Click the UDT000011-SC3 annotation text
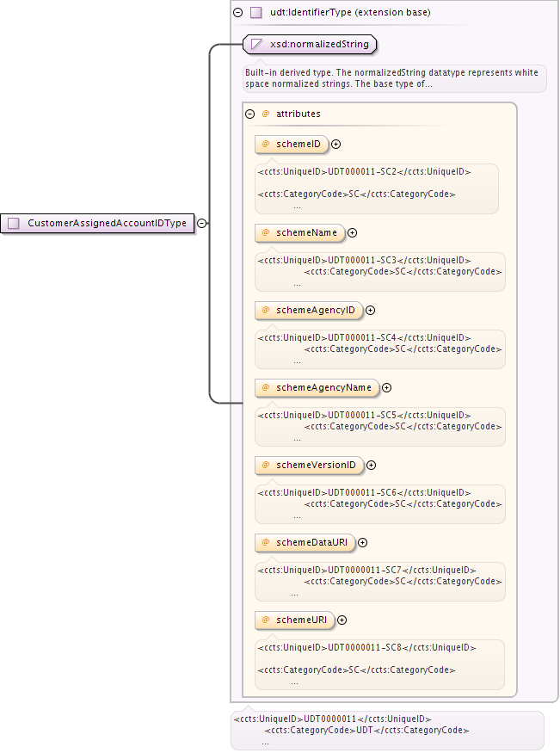This screenshot has height=753, width=560. (364, 260)
